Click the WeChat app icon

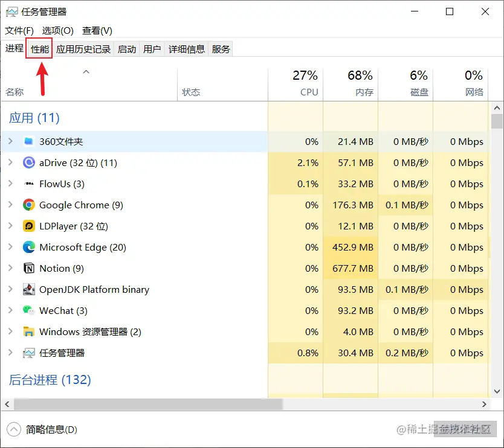[28, 310]
